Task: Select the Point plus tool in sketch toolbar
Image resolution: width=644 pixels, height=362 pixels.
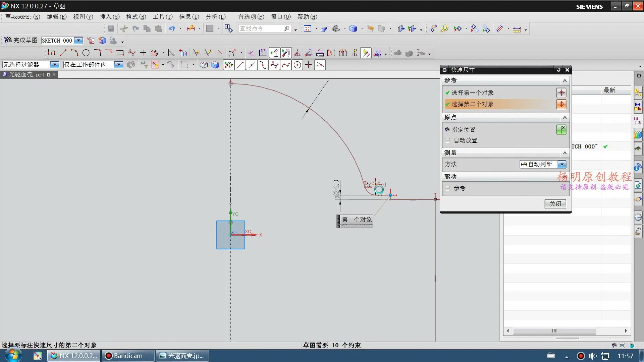Action: coord(143,53)
